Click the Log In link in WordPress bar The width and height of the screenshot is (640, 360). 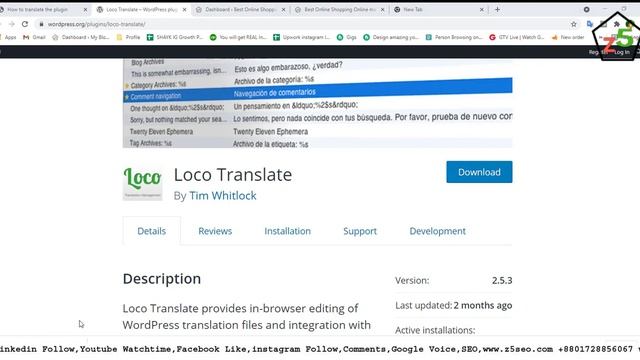pyautogui.click(x=622, y=52)
